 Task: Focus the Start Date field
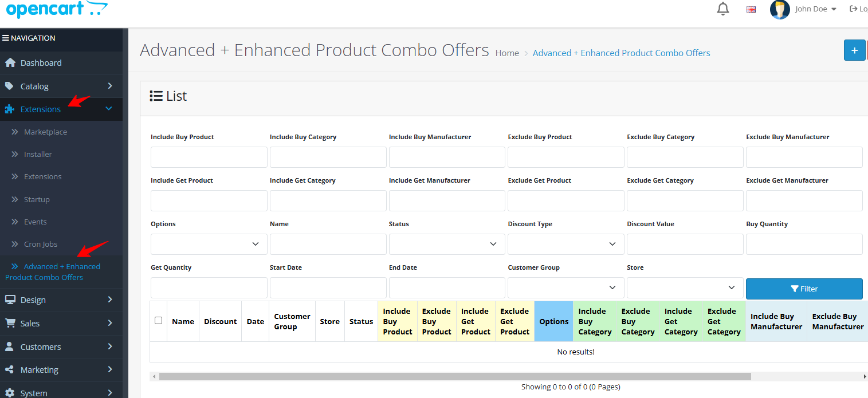[x=328, y=287]
